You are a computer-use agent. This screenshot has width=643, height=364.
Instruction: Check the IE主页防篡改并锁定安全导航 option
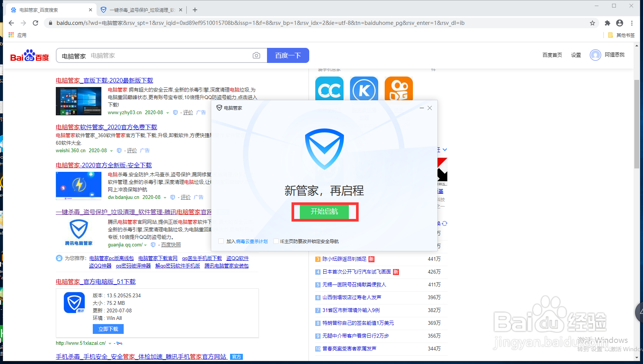tap(276, 241)
